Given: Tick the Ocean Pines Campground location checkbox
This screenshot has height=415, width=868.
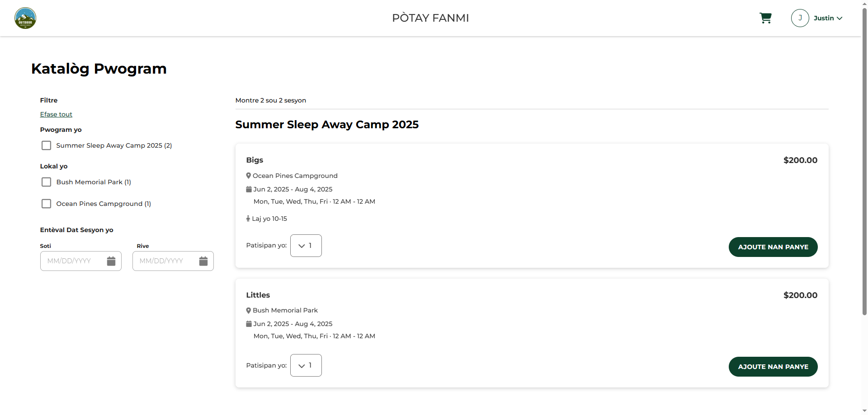Looking at the screenshot, I should (x=46, y=204).
